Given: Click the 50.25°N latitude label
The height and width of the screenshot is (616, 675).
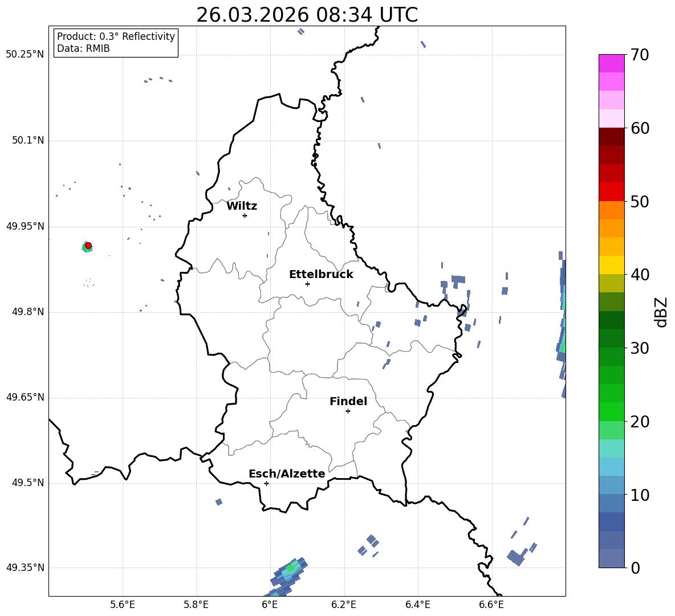Looking at the screenshot, I should coord(25,55).
